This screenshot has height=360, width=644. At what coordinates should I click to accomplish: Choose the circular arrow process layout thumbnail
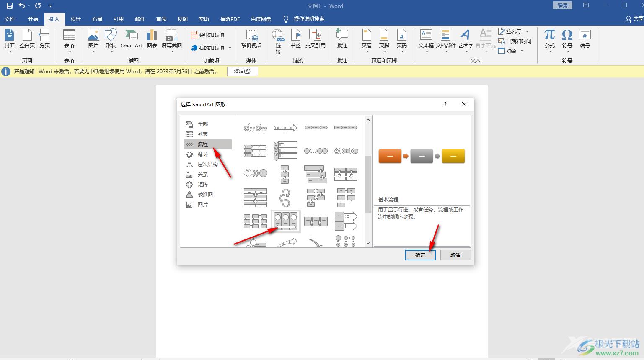coord(285,198)
